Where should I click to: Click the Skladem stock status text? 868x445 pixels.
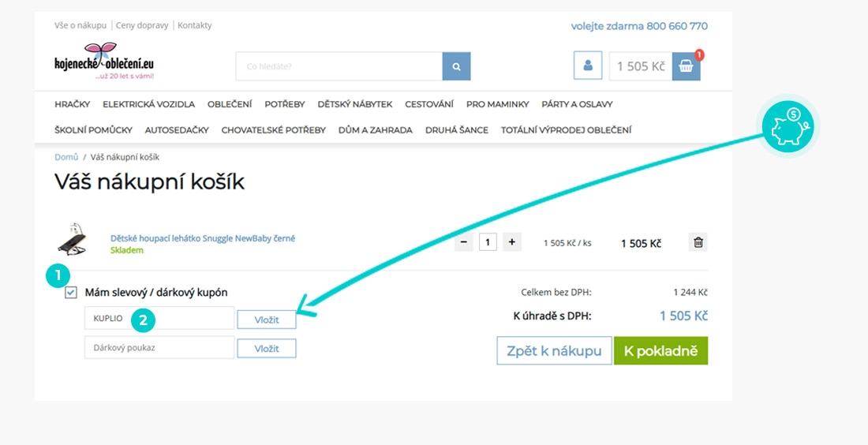pyautogui.click(x=127, y=250)
